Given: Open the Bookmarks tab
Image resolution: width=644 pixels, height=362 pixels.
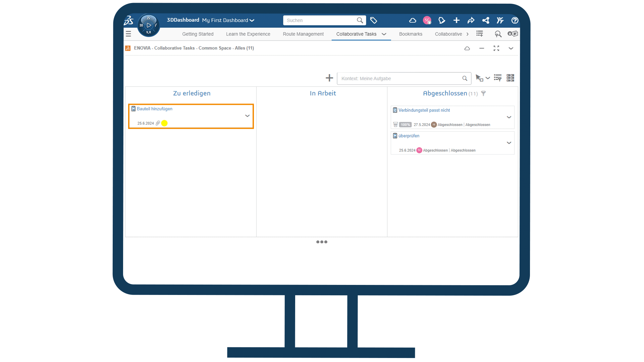Looking at the screenshot, I should tap(410, 34).
